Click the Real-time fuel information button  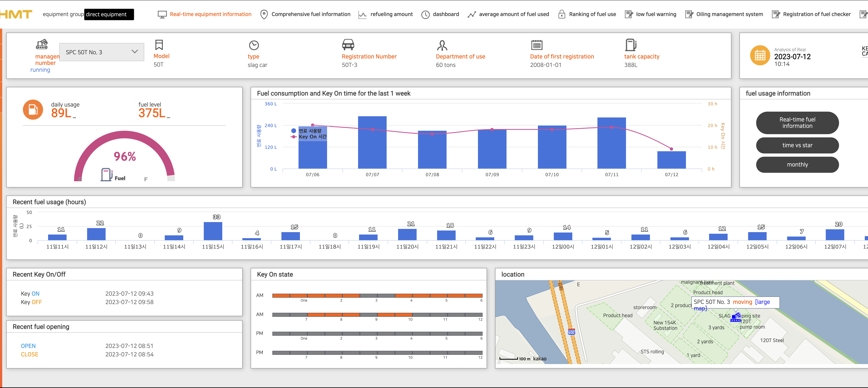coord(797,123)
